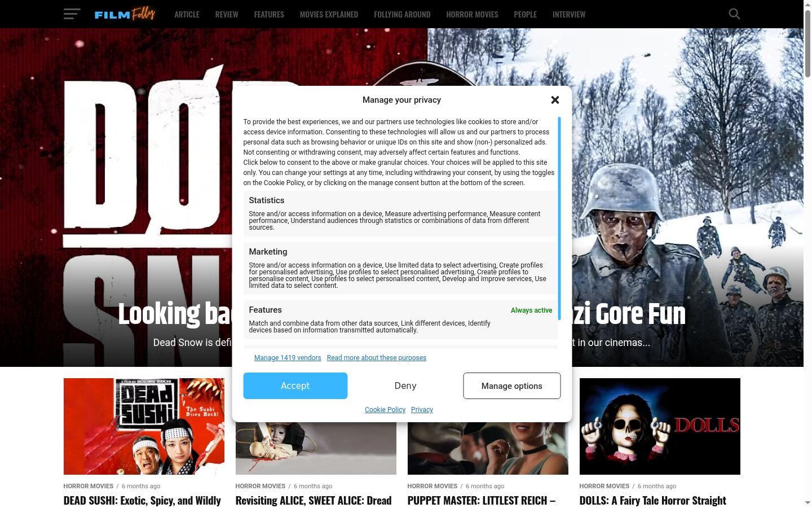This screenshot has width=812, height=508.
Task: Click the page scrollbar down arrow
Action: click(x=807, y=503)
